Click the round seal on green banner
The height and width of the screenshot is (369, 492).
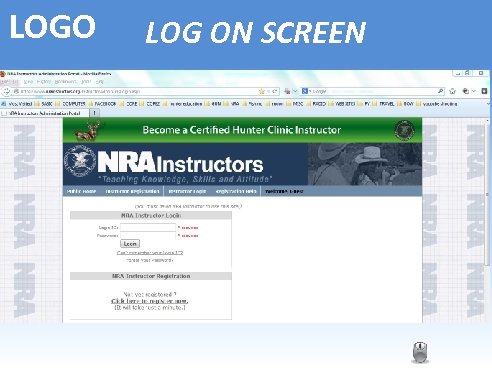404,130
